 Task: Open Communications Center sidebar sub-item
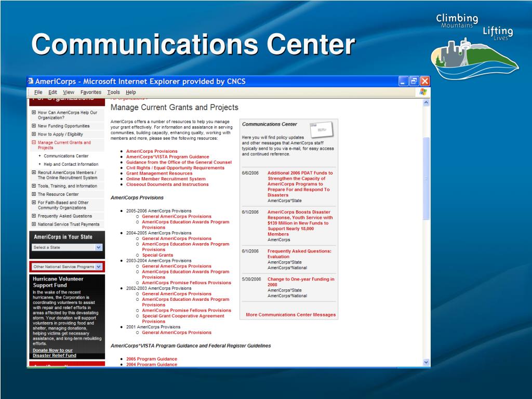(x=66, y=156)
